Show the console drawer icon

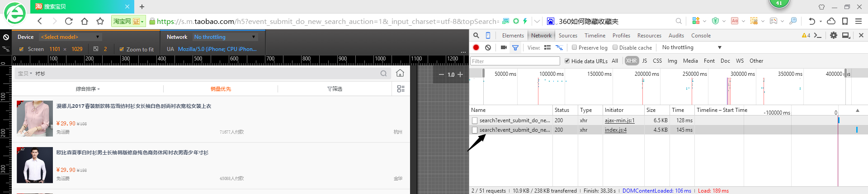(817, 35)
